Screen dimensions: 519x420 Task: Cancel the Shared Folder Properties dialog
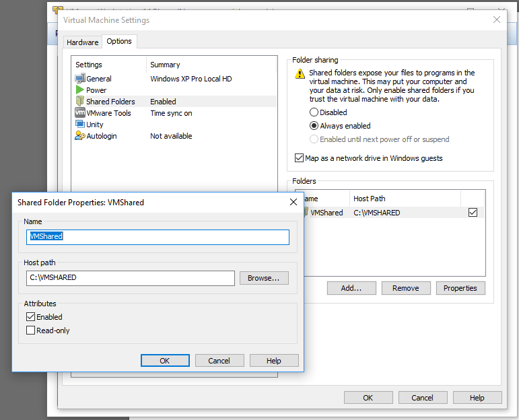[x=219, y=360]
